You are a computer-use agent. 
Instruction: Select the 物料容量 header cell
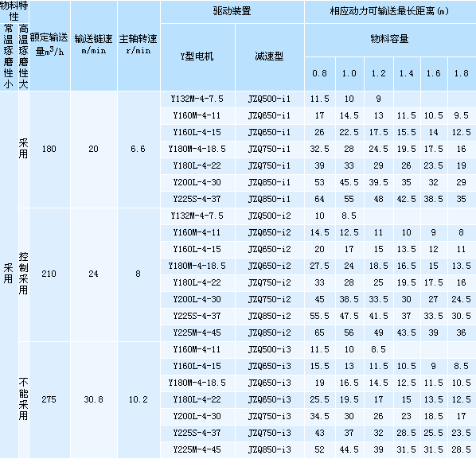tap(390, 40)
